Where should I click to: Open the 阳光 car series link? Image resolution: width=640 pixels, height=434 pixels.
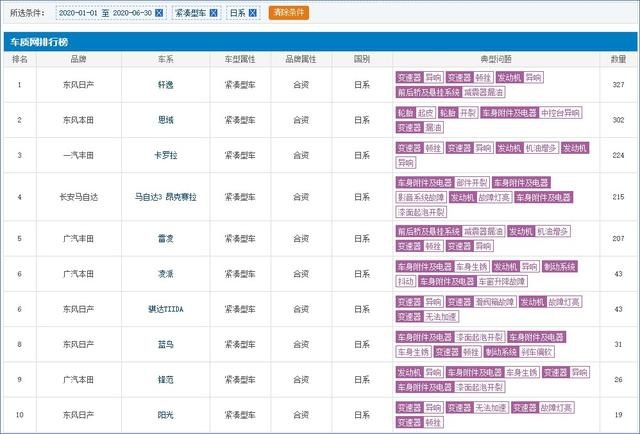166,415
